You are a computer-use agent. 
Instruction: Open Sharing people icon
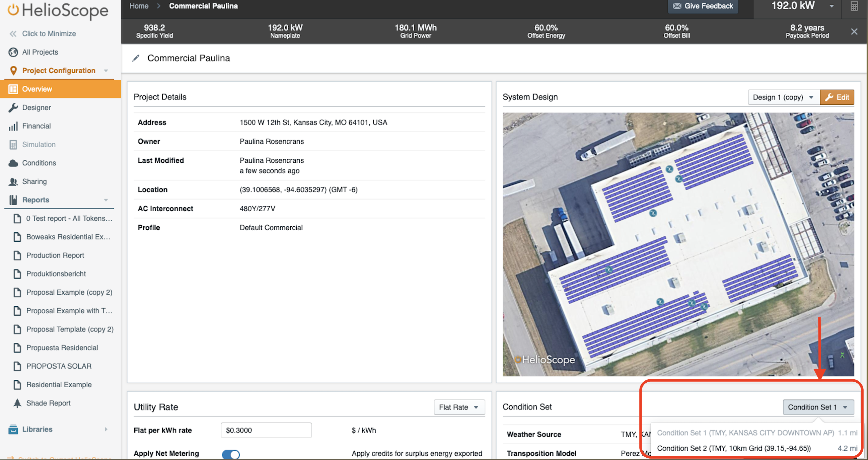[x=13, y=182]
